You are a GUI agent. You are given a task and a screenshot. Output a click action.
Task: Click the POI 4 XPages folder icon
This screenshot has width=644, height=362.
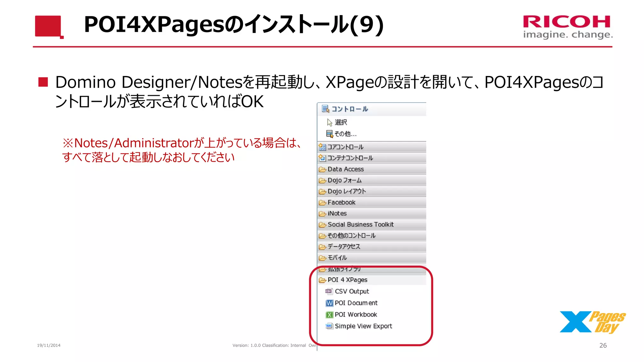pos(322,280)
